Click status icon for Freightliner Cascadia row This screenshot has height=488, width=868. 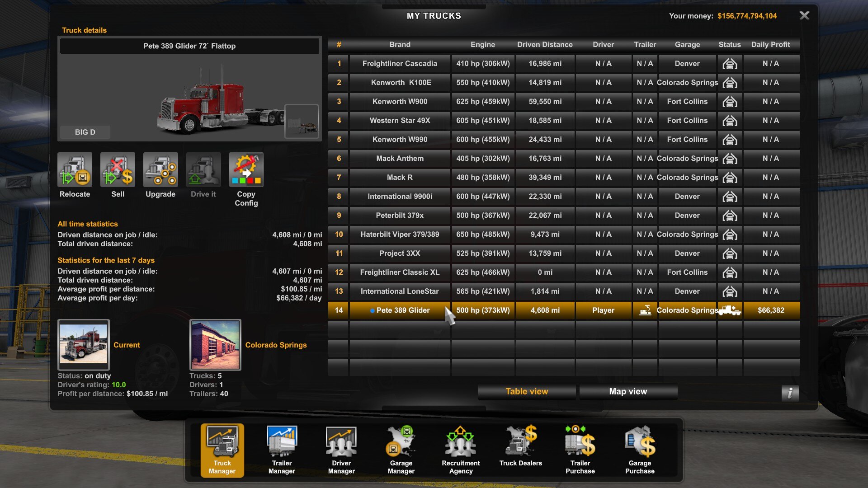pos(730,64)
